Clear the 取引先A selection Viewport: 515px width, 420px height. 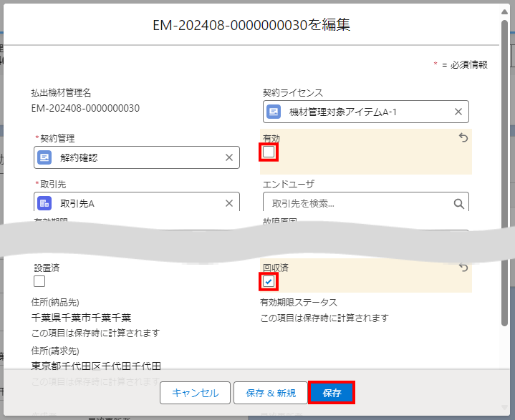click(229, 203)
